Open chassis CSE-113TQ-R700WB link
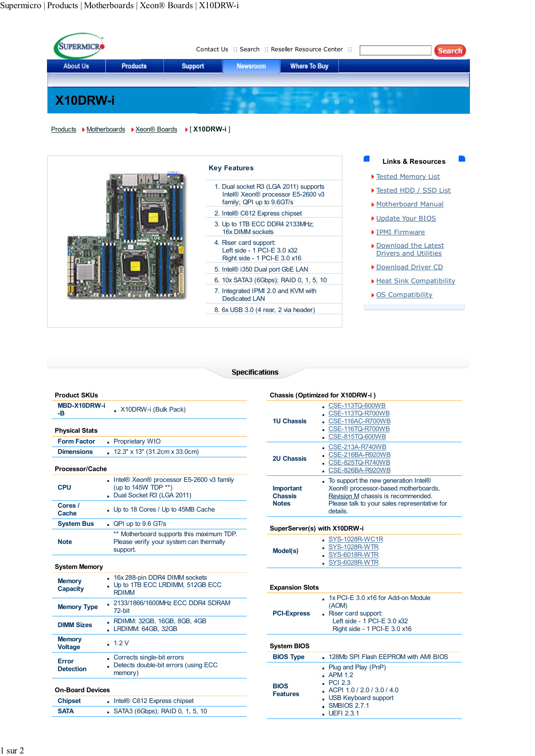Viewport: 535px width, 756px height. coord(359,413)
